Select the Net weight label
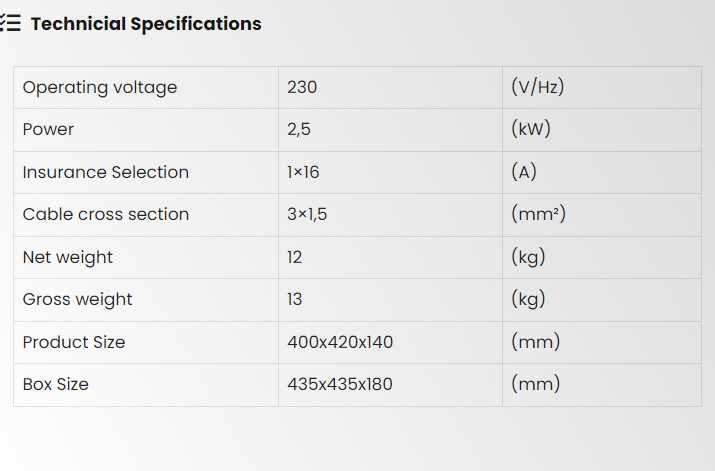Screen dimensions: 715x471 click(67, 257)
